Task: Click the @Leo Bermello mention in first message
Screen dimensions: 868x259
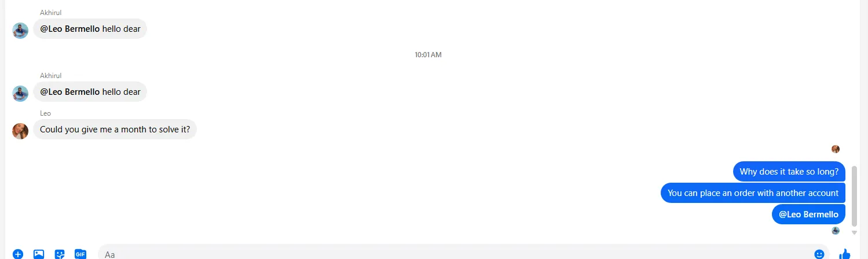Action: pos(70,29)
